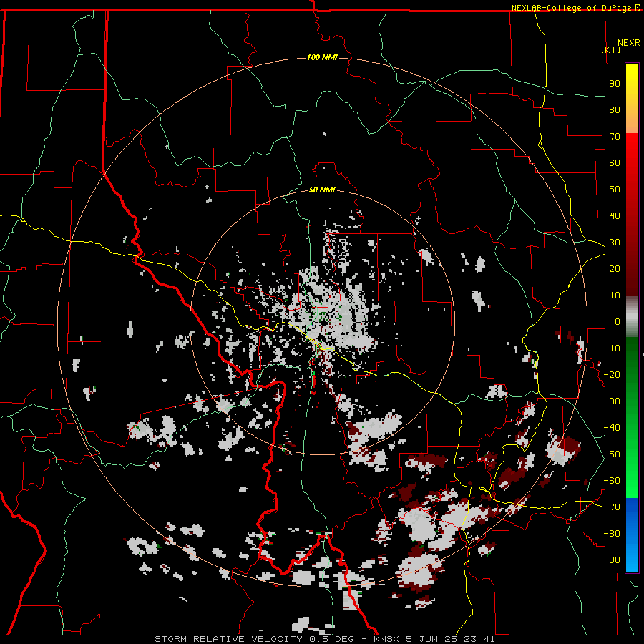Click the "-50" legend value
Viewport: 644px width, 644px height.
click(x=612, y=454)
